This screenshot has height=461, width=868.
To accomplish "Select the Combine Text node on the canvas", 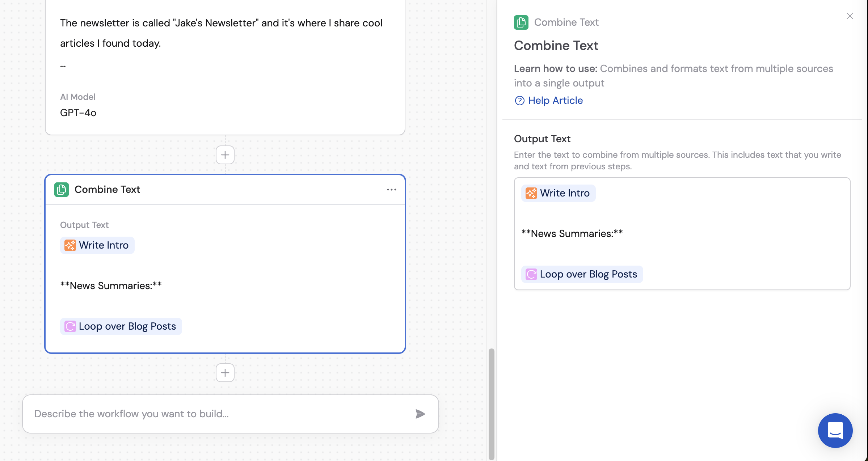I will pyautogui.click(x=225, y=264).
